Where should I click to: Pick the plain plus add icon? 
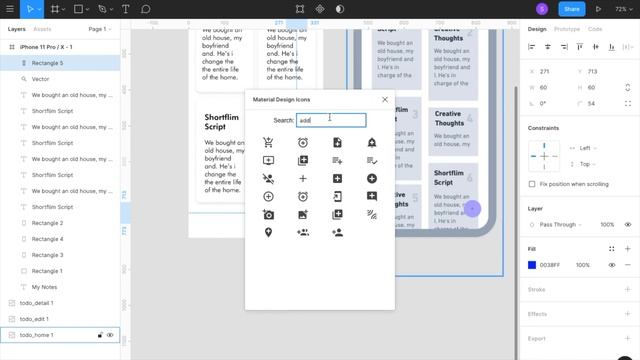[303, 178]
